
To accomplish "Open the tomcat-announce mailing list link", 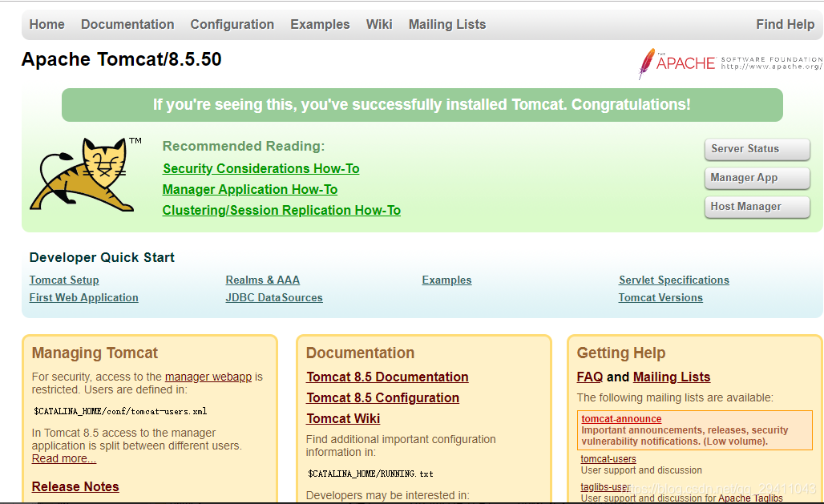I will click(x=621, y=419).
